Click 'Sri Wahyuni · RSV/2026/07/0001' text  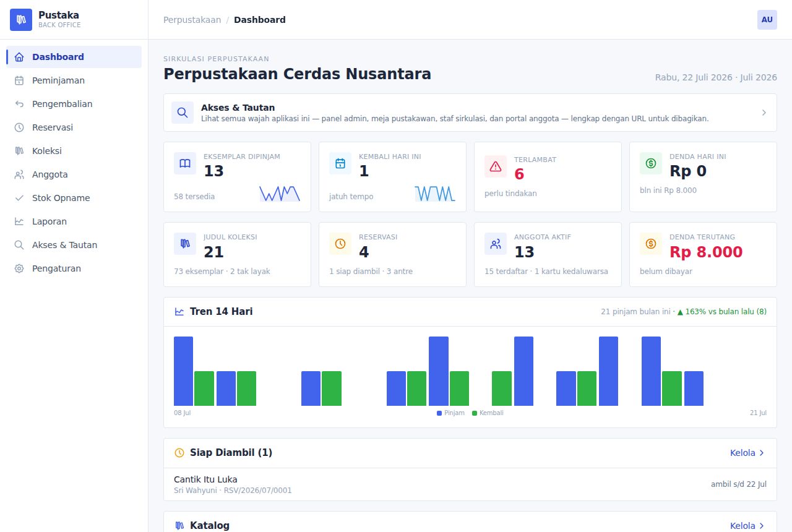(x=233, y=491)
